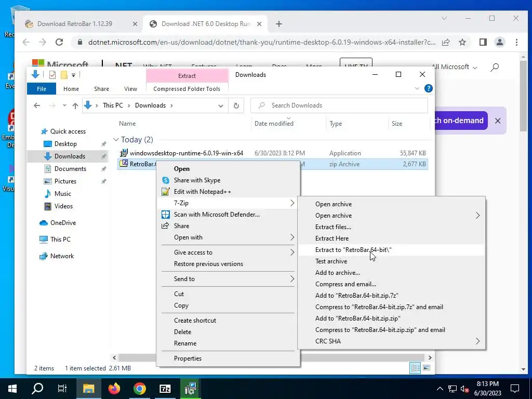Click Edit with Notepad++ icon
Image resolution: width=532 pixels, height=399 pixels.
point(166,192)
